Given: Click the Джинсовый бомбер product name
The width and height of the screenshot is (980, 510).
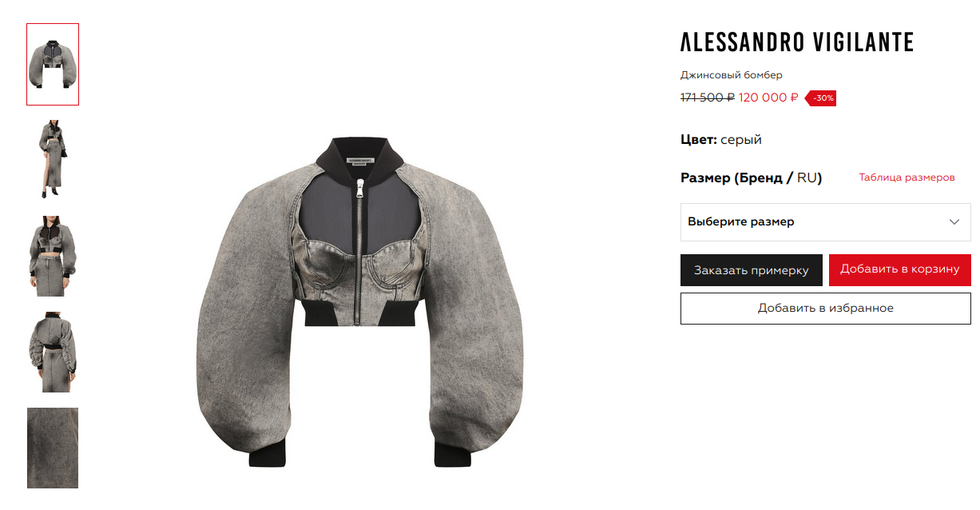Looking at the screenshot, I should click(x=732, y=75).
